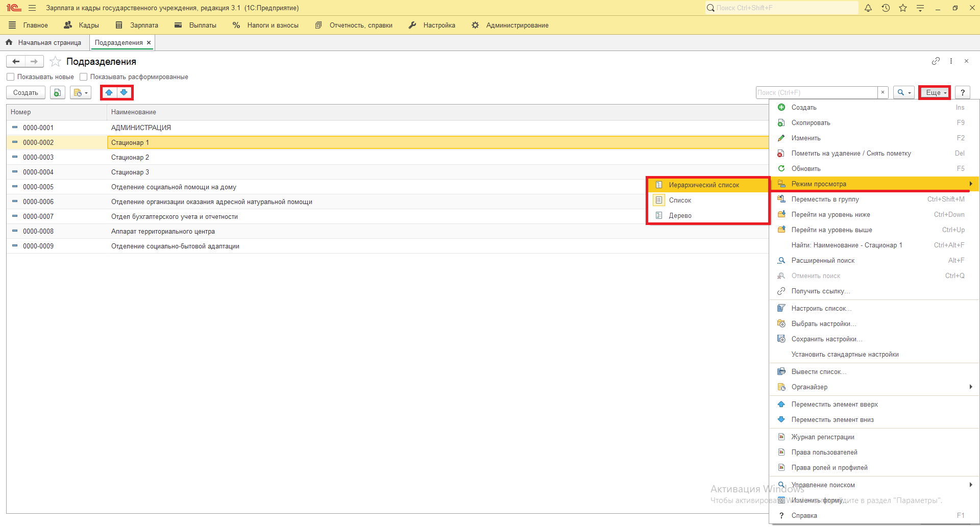The image size is (980, 527).
Task: Select the АДМИНИСТРАЦИЯ row
Action: point(388,128)
